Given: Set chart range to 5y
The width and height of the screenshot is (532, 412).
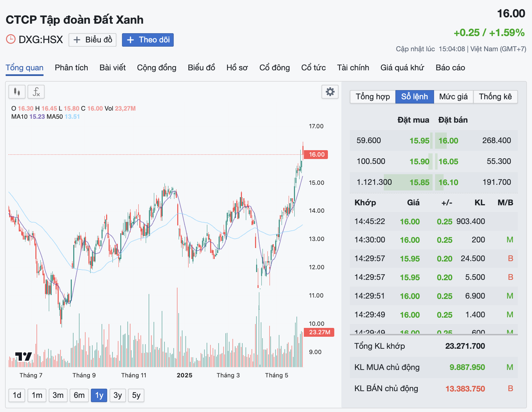Looking at the screenshot, I should coord(136,395).
